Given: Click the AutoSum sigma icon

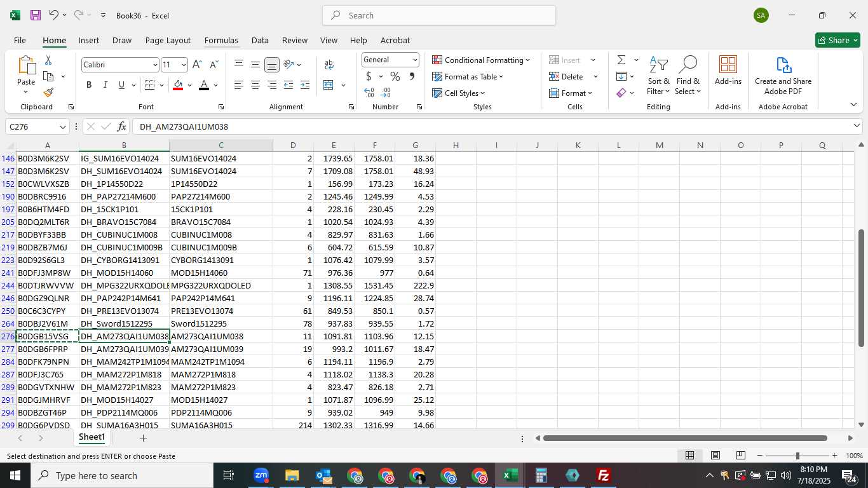Looking at the screenshot, I should [621, 60].
